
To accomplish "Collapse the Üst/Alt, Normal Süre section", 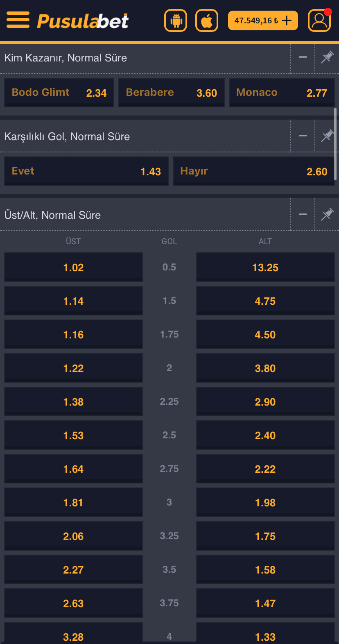I will point(302,214).
